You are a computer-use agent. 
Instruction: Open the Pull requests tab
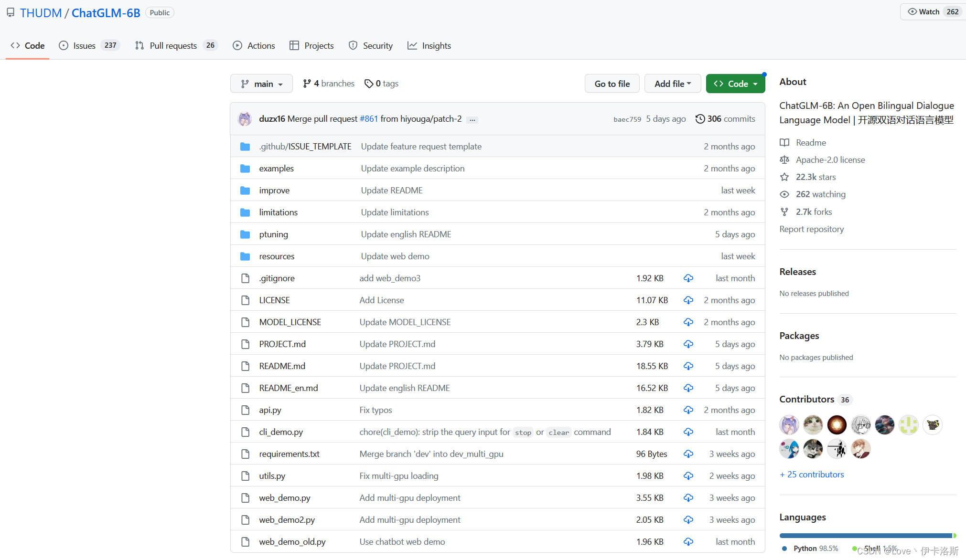click(x=176, y=46)
